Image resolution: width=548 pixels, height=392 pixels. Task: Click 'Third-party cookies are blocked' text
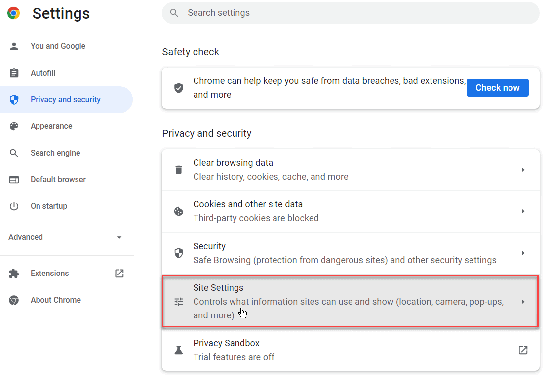coord(256,218)
